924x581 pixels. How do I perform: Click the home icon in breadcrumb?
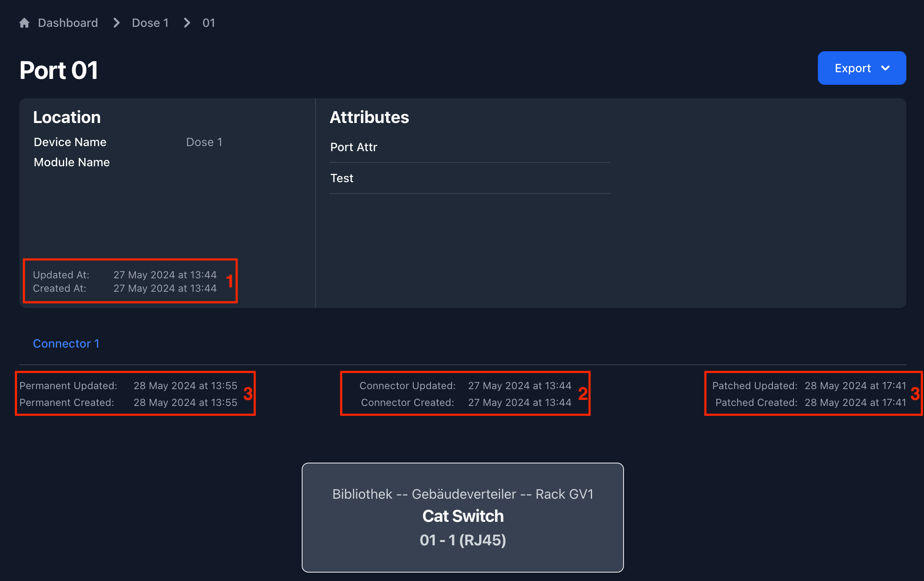[24, 23]
